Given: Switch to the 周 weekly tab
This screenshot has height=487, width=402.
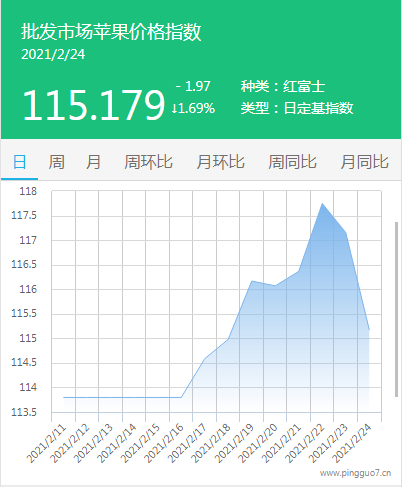Looking at the screenshot, I should (x=56, y=162).
